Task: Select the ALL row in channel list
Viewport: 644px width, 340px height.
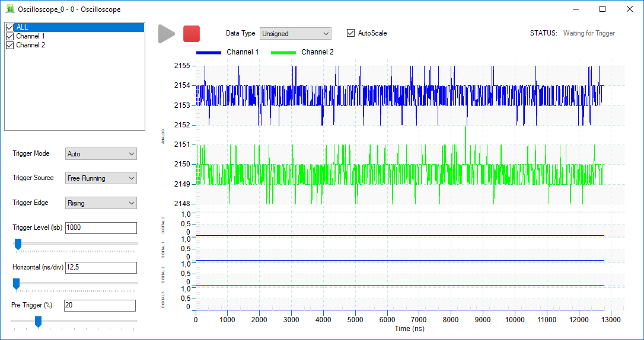Action: (79, 27)
